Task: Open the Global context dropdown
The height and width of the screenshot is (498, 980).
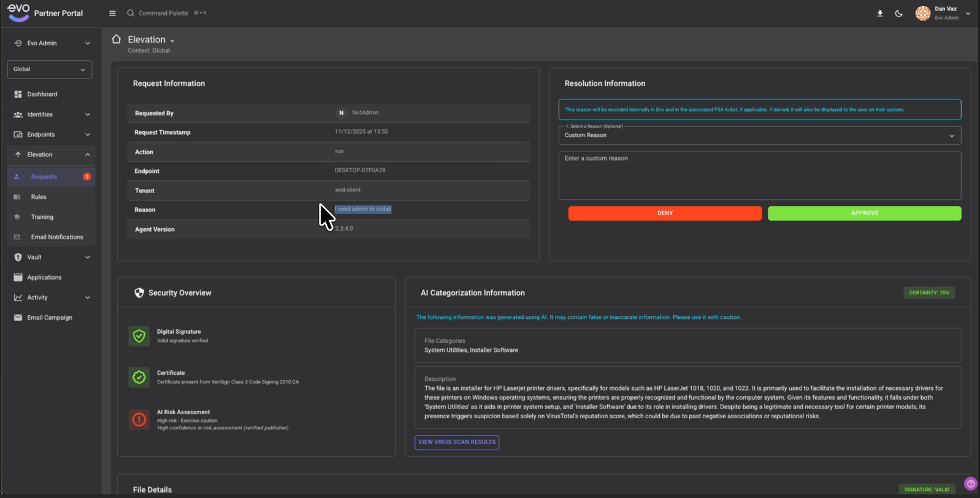Action: pyautogui.click(x=50, y=69)
